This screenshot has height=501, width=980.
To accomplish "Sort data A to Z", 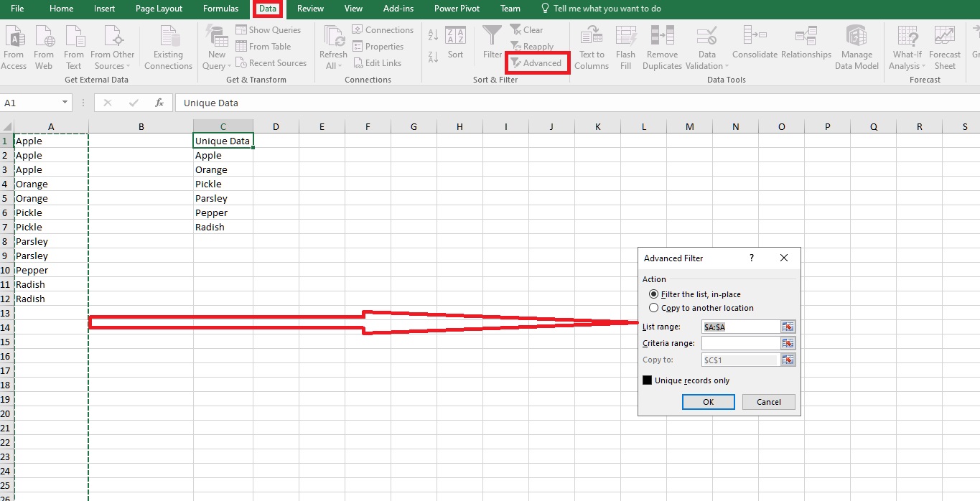I will coord(431,34).
